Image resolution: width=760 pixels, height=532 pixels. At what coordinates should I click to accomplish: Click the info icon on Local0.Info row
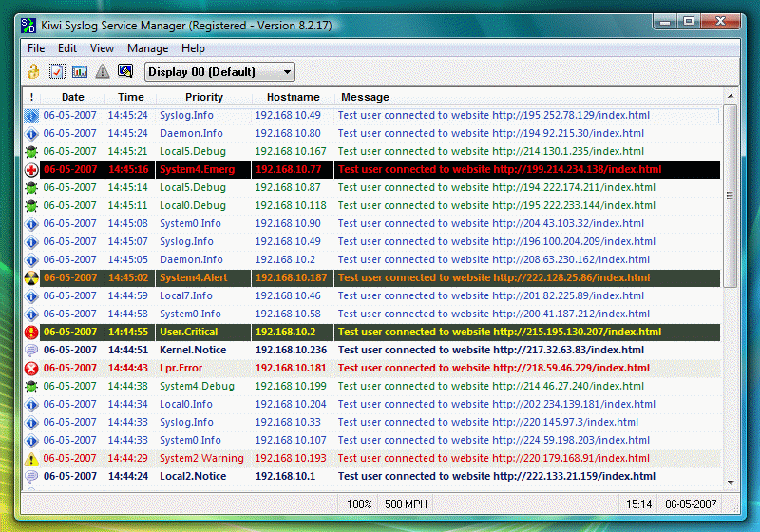pos(31,404)
